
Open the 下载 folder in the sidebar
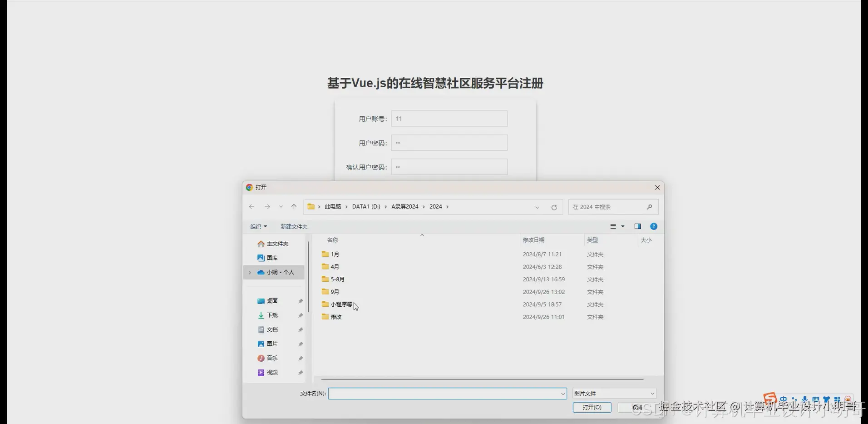coord(272,315)
